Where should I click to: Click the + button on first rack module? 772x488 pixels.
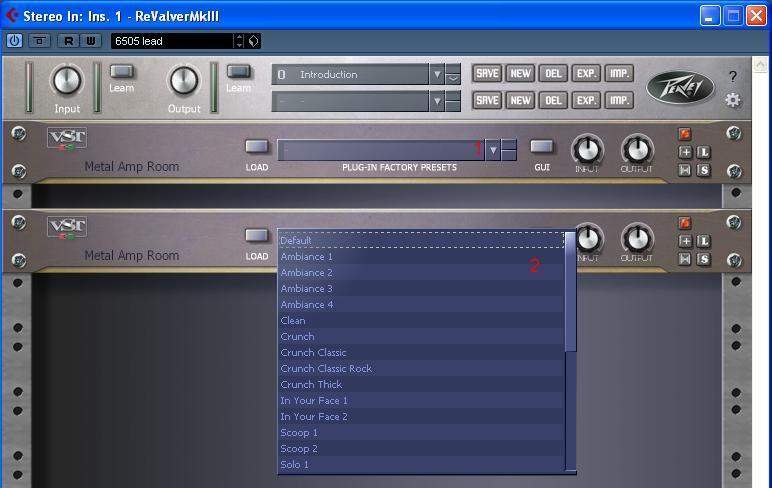click(685, 152)
